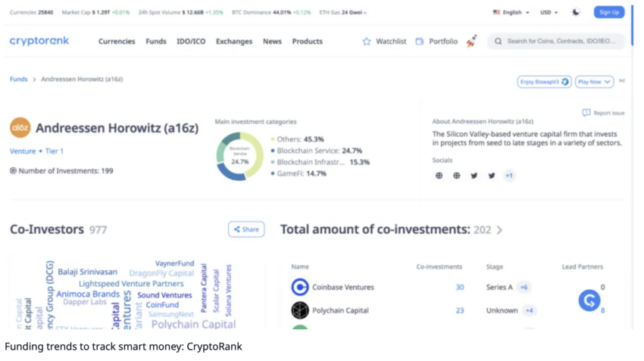The image size is (644, 361).
Task: Click Coinbase Ventures logo icon
Action: click(300, 287)
